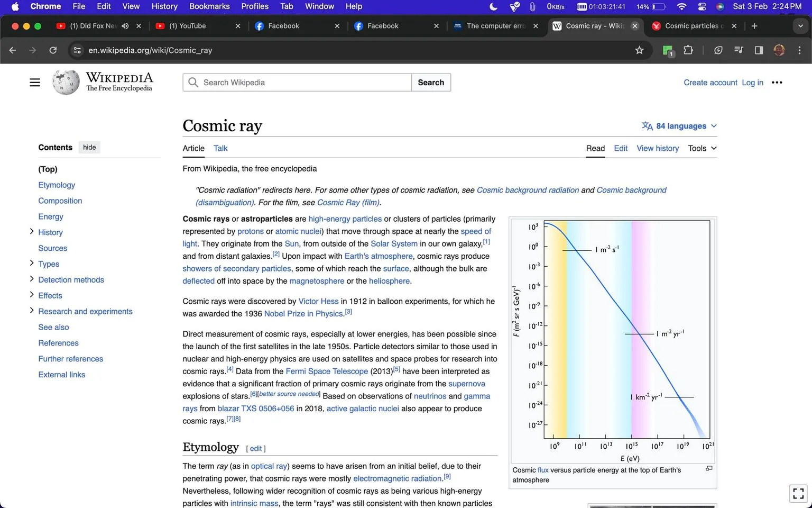The height and width of the screenshot is (508, 812).
Task: Open the media control playlist icon
Action: [739, 50]
